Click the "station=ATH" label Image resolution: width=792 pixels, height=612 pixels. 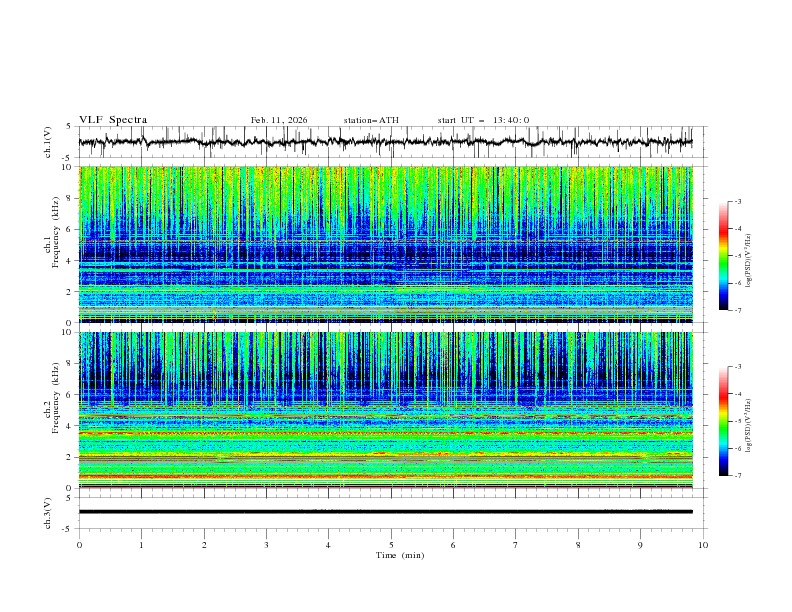pyautogui.click(x=371, y=120)
